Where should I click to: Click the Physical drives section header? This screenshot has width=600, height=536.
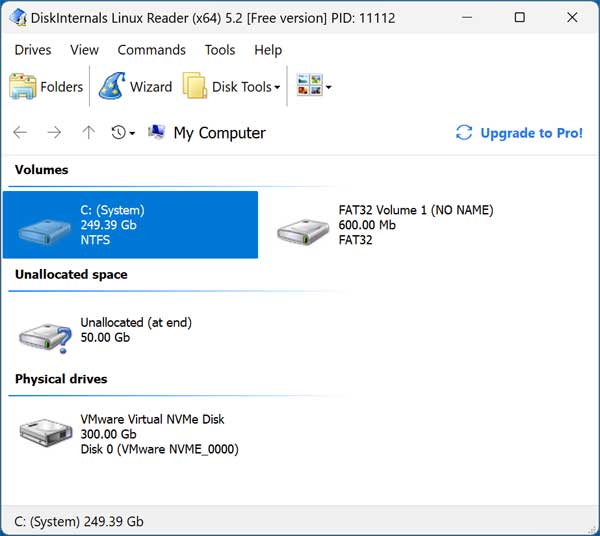61,379
